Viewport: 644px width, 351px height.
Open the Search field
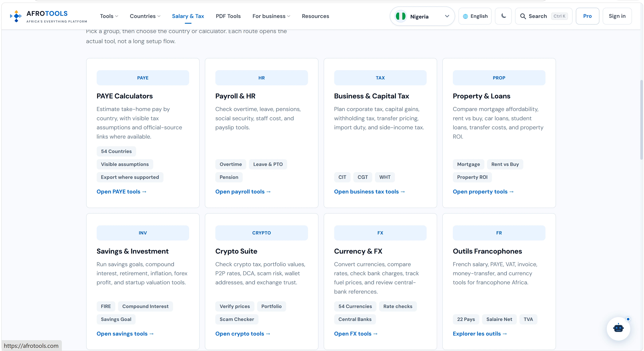(x=544, y=16)
